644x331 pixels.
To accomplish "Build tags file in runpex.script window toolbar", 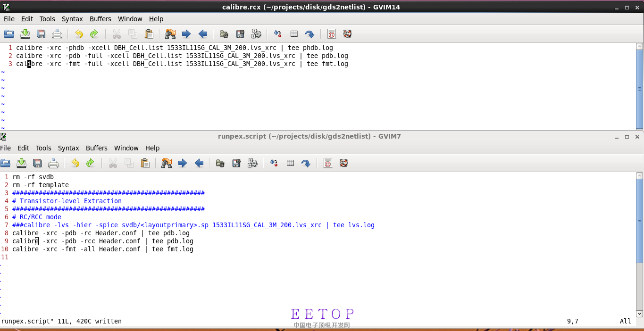I will [x=290, y=163].
